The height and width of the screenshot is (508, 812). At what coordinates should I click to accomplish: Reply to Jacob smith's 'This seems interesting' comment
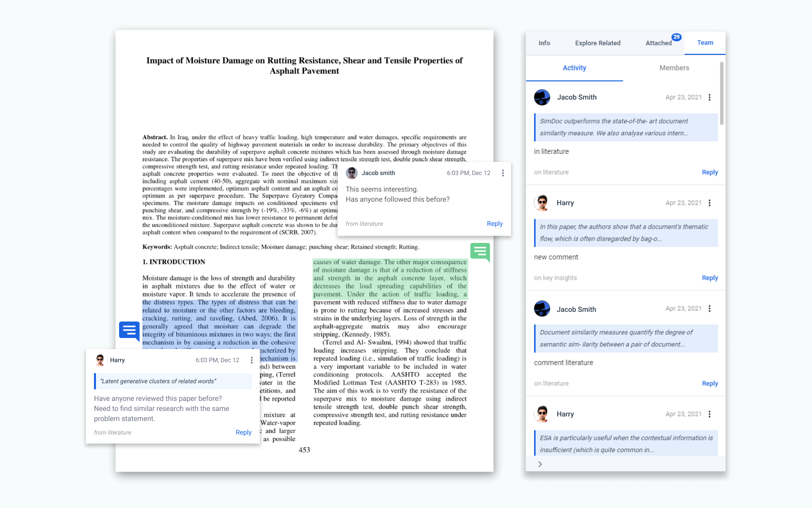click(494, 224)
